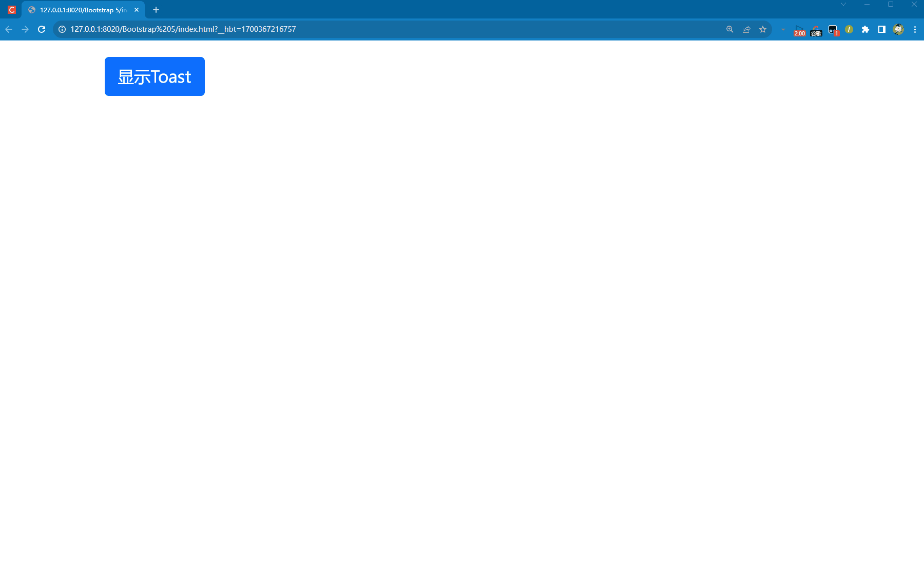Click the 显示Toast button

tap(154, 76)
